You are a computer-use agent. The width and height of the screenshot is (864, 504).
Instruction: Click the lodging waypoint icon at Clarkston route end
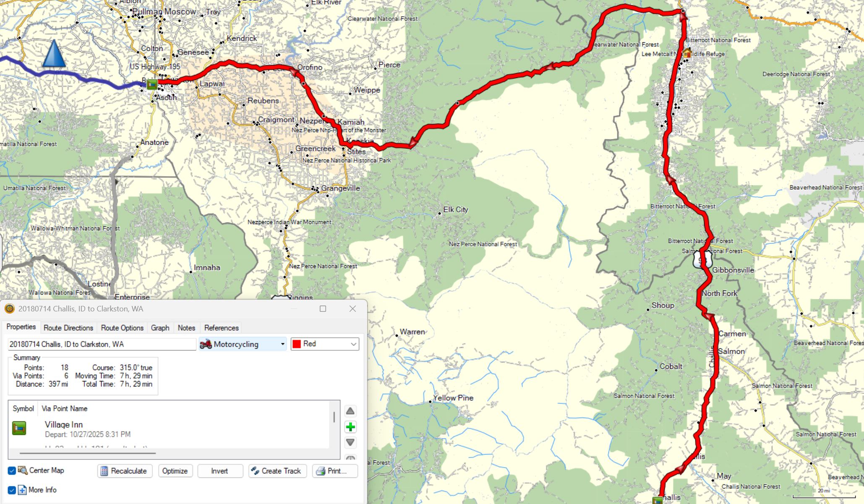[x=152, y=84]
